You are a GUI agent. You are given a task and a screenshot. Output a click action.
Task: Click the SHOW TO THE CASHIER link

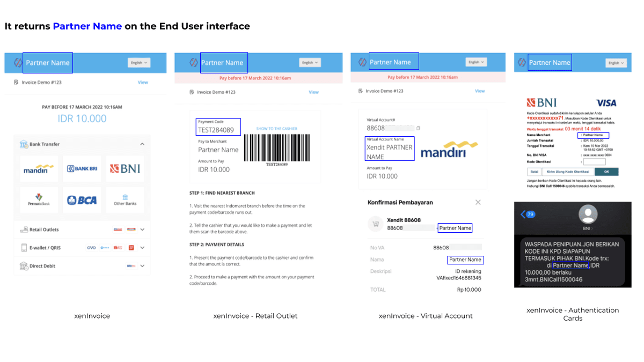pyautogui.click(x=276, y=129)
